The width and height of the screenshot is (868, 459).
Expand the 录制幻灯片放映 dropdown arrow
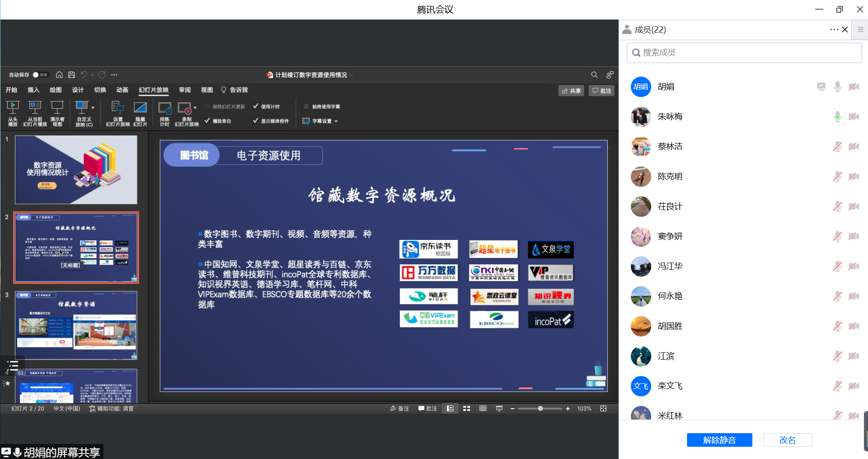click(x=195, y=108)
